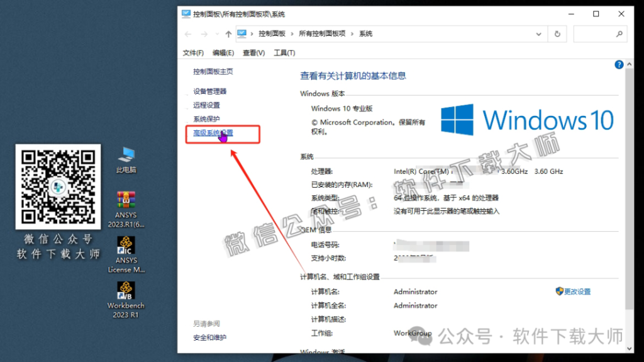The height and width of the screenshot is (362, 644).
Task: Click 'Windows 10 专业版' text
Action: 341,108
